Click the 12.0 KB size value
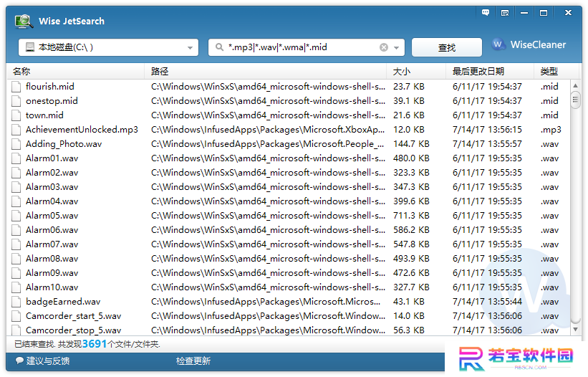The width and height of the screenshot is (588, 377). click(x=409, y=130)
